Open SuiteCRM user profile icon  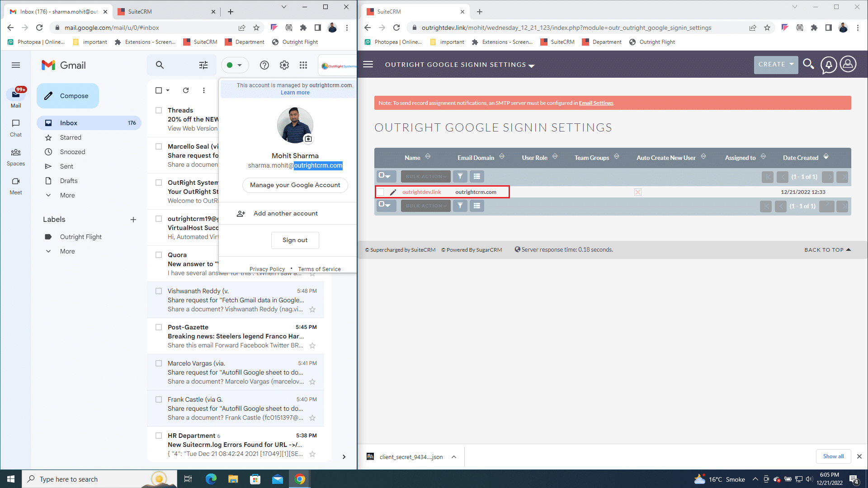(x=848, y=64)
